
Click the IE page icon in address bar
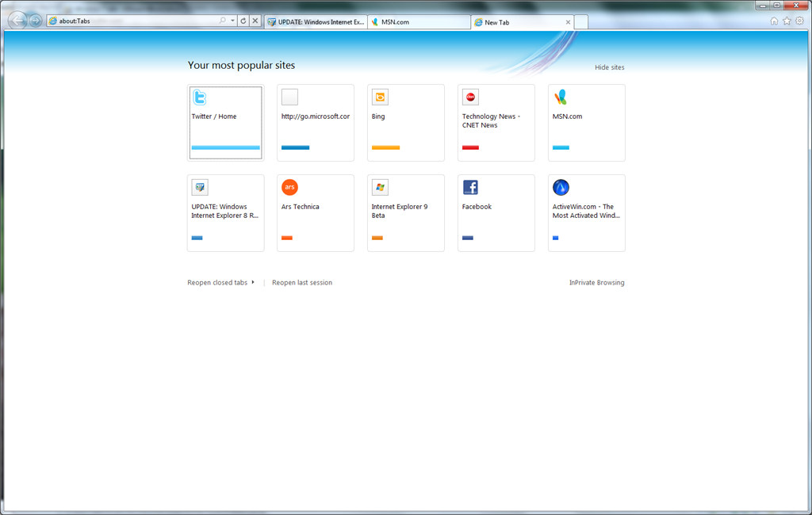(52, 21)
